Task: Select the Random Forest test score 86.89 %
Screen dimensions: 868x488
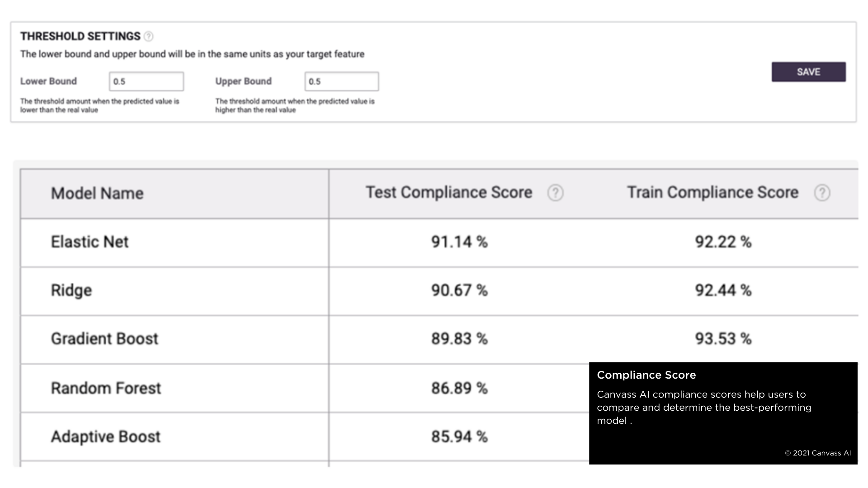Action: pos(459,388)
